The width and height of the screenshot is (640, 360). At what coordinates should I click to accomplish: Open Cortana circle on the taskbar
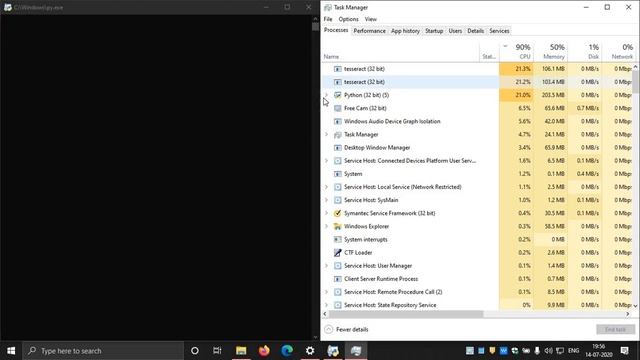[195, 351]
